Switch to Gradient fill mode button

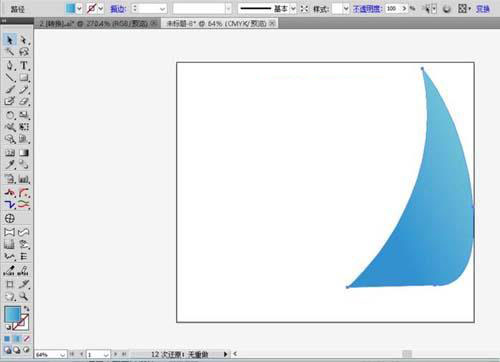coord(17,339)
